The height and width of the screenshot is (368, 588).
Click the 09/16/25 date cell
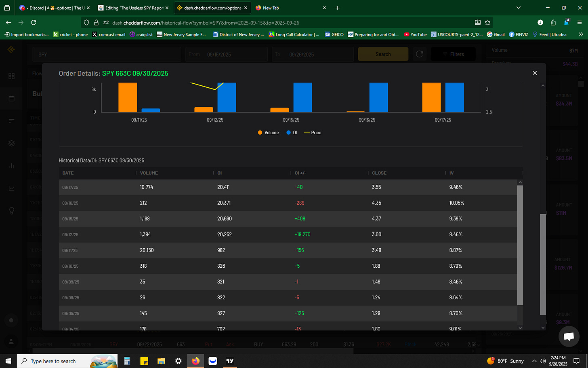point(70,203)
